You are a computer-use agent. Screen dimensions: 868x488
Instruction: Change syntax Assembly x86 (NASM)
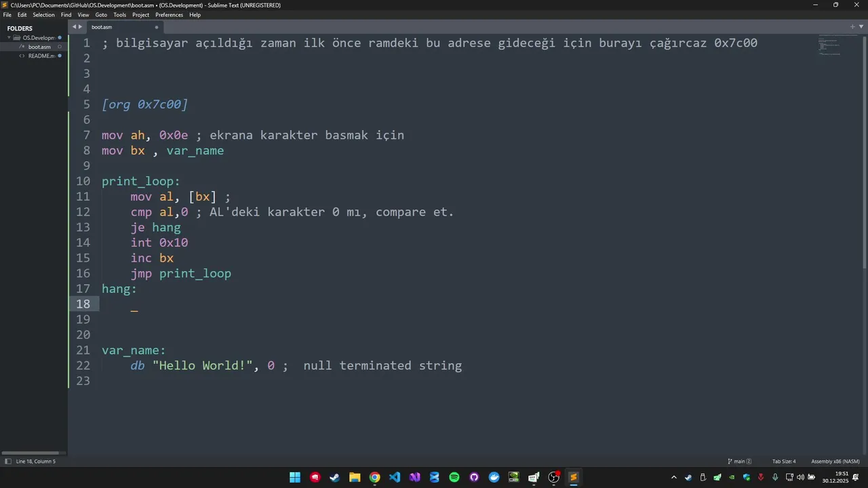(835, 462)
